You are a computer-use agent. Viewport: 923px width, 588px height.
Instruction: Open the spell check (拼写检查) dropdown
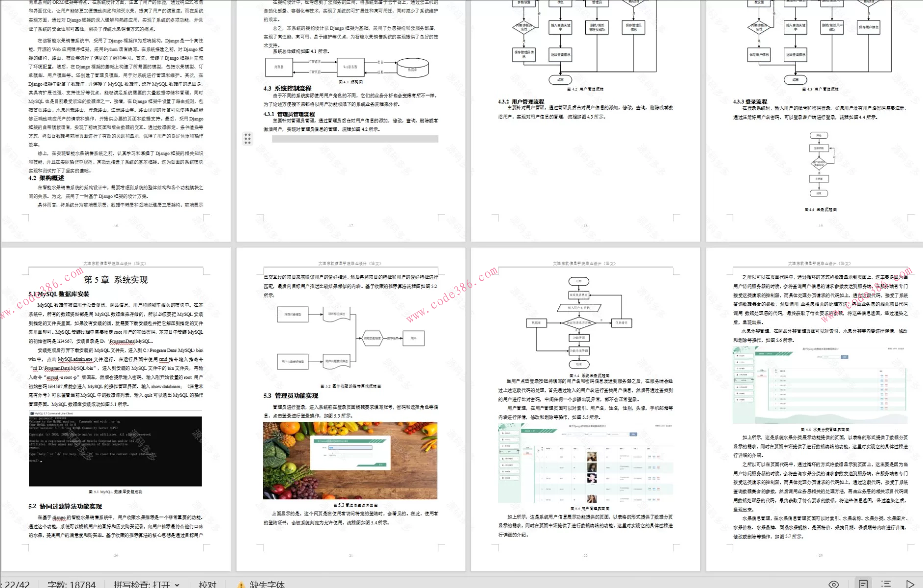146,584
